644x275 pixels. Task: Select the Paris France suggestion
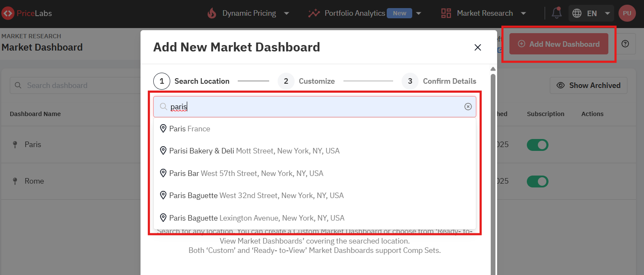(315, 128)
